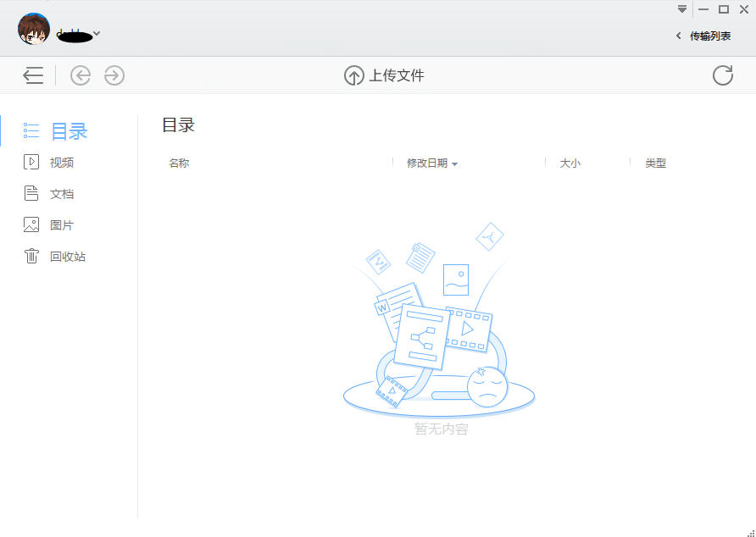Sort by the 大小 size column
This screenshot has width=756, height=537.
coord(570,163)
